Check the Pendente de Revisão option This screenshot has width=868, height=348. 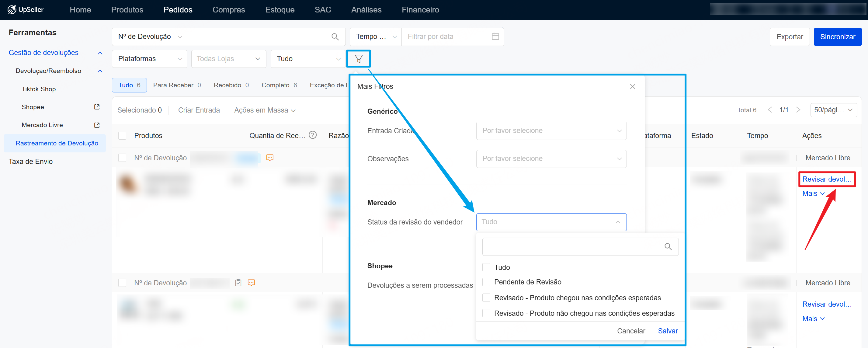(x=486, y=282)
